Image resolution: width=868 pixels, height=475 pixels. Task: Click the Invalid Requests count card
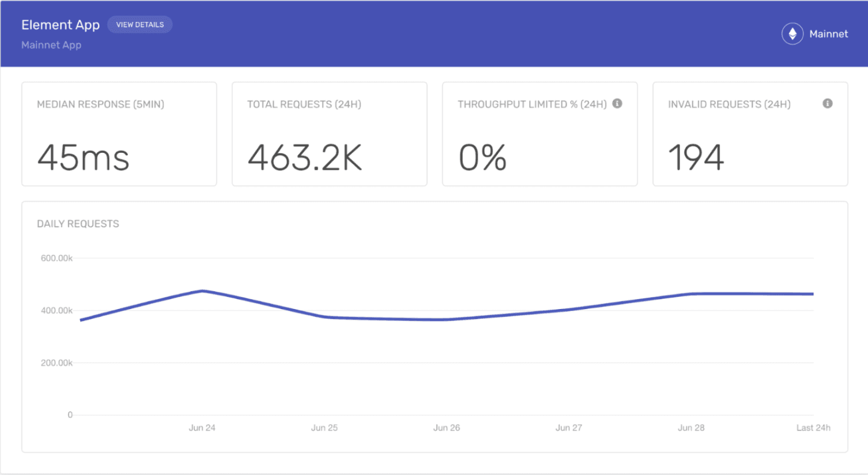750,134
